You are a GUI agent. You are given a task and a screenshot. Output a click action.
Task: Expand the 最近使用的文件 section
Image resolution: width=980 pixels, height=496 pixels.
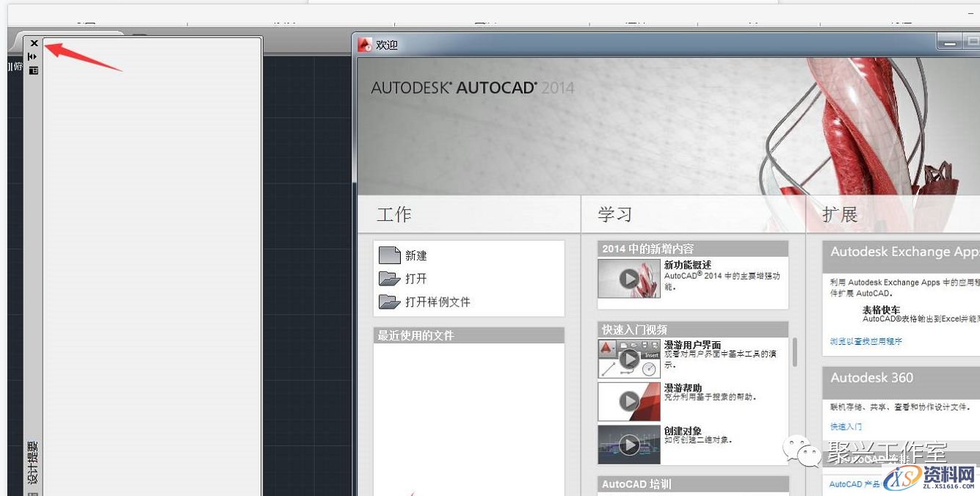(x=470, y=335)
